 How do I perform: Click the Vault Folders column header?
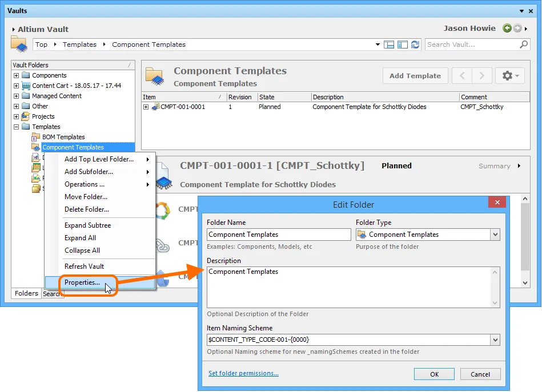tap(73, 65)
